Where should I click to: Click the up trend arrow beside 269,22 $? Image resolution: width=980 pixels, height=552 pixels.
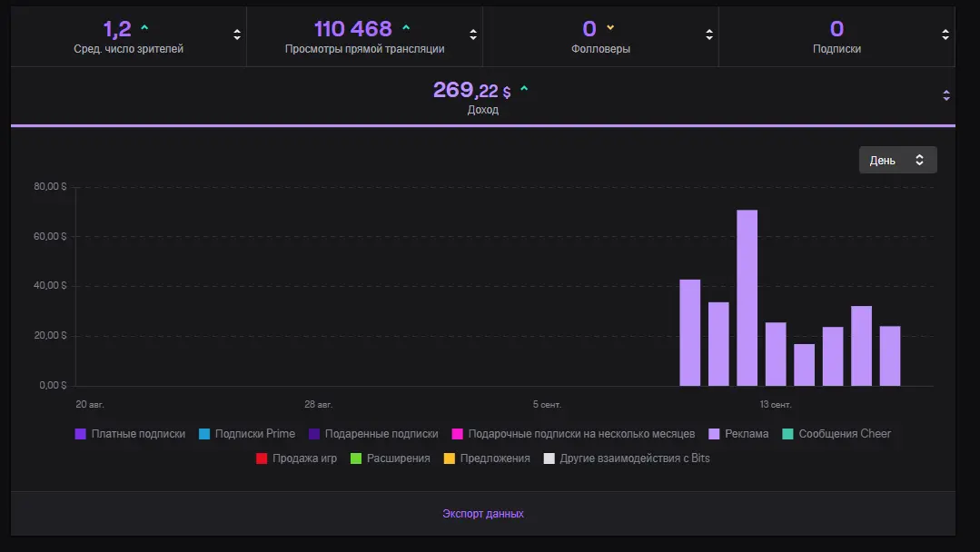pos(524,89)
